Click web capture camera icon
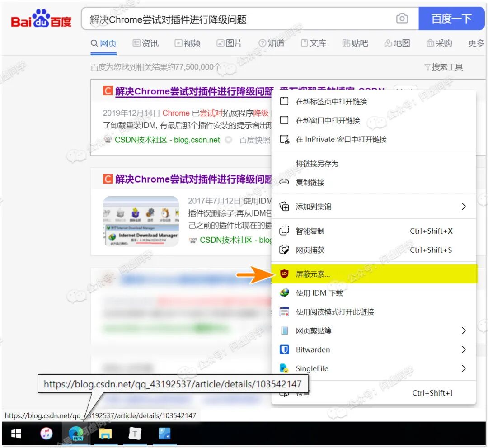488x448 pixels. (x=284, y=250)
